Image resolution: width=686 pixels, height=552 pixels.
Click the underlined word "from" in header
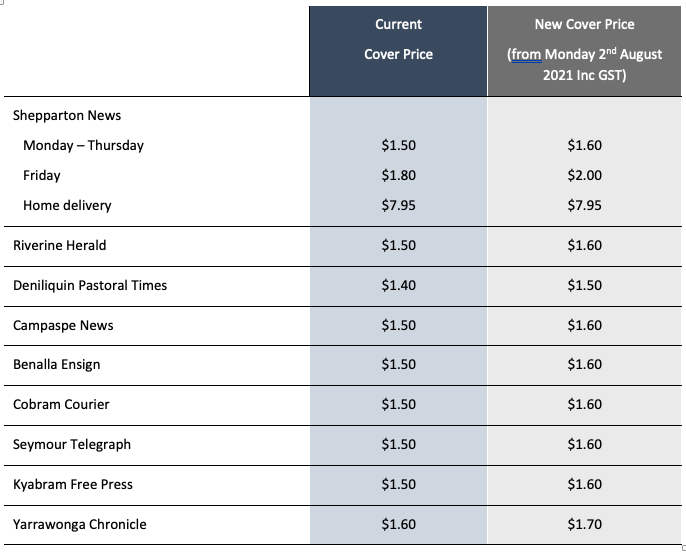[x=526, y=54]
